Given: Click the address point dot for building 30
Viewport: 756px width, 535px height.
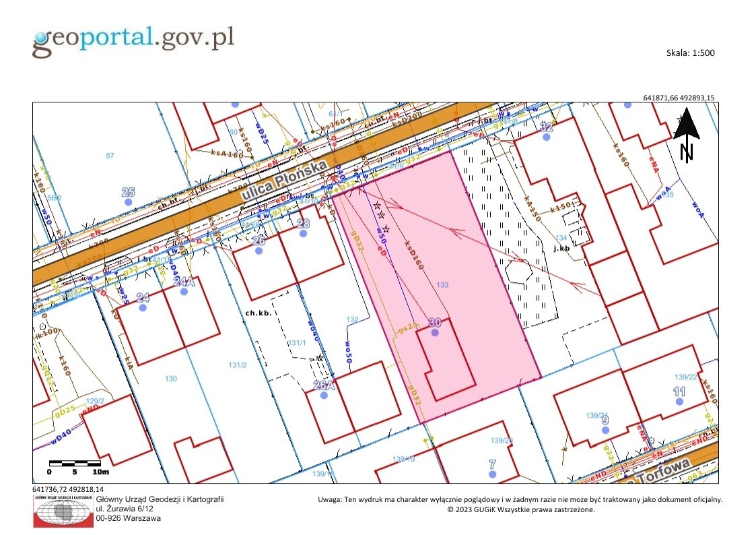Looking at the screenshot, I should pyautogui.click(x=435, y=332).
